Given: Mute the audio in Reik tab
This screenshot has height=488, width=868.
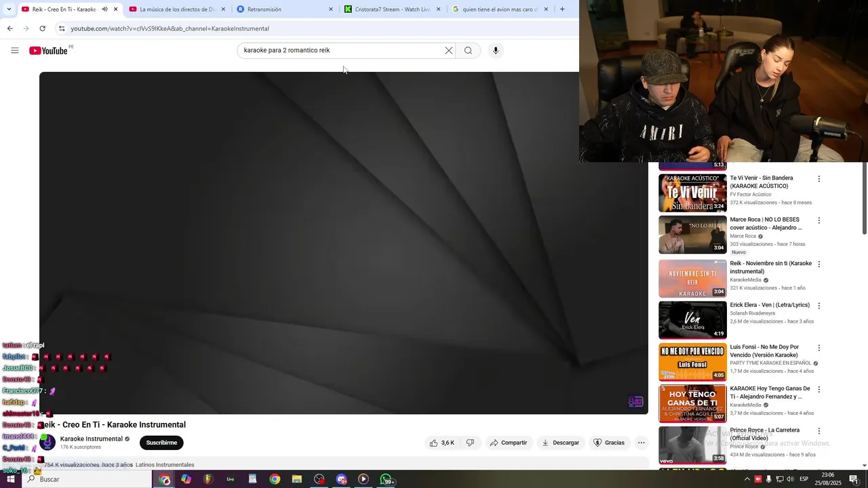Looking at the screenshot, I should tap(104, 9).
